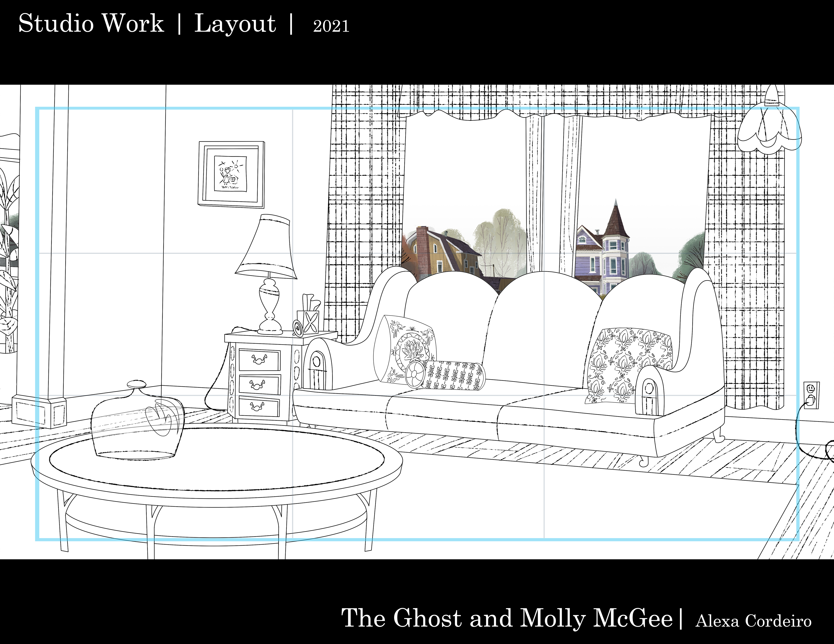
Task: Click the table lamp shade
Action: click(266, 246)
